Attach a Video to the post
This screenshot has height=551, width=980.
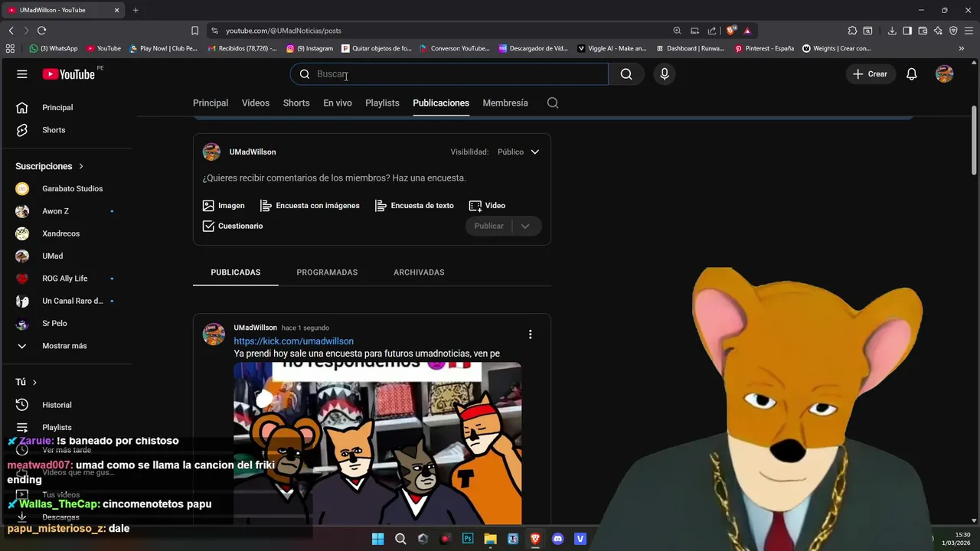click(487, 206)
